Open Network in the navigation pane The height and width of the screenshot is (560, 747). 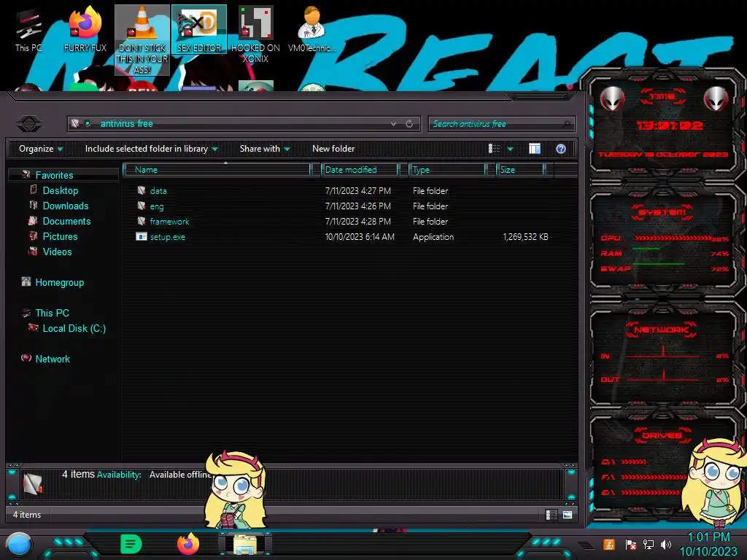[53, 359]
